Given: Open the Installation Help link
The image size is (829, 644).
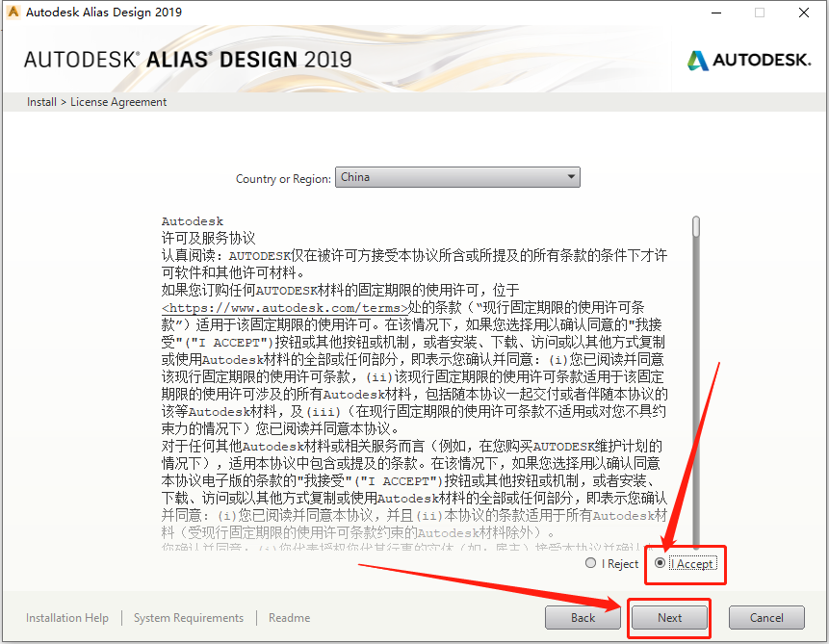Looking at the screenshot, I should pyautogui.click(x=67, y=618).
